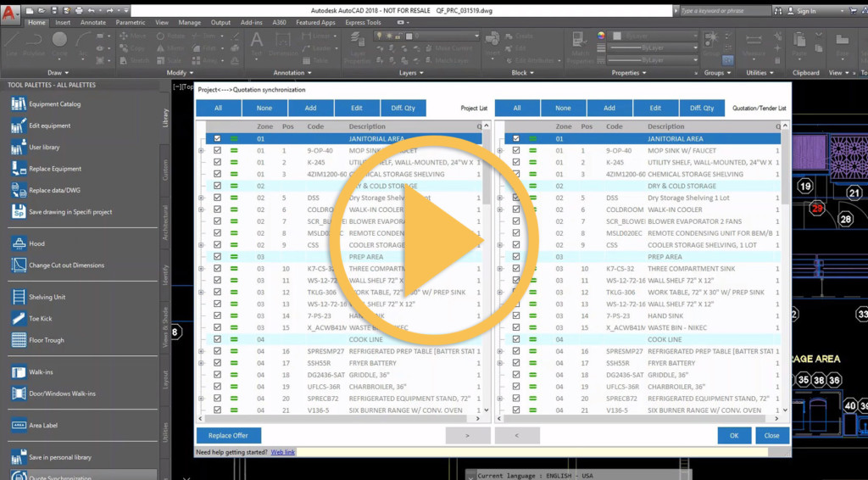
Task: Expand the 9-OP-40 row in Project List
Action: point(201,151)
